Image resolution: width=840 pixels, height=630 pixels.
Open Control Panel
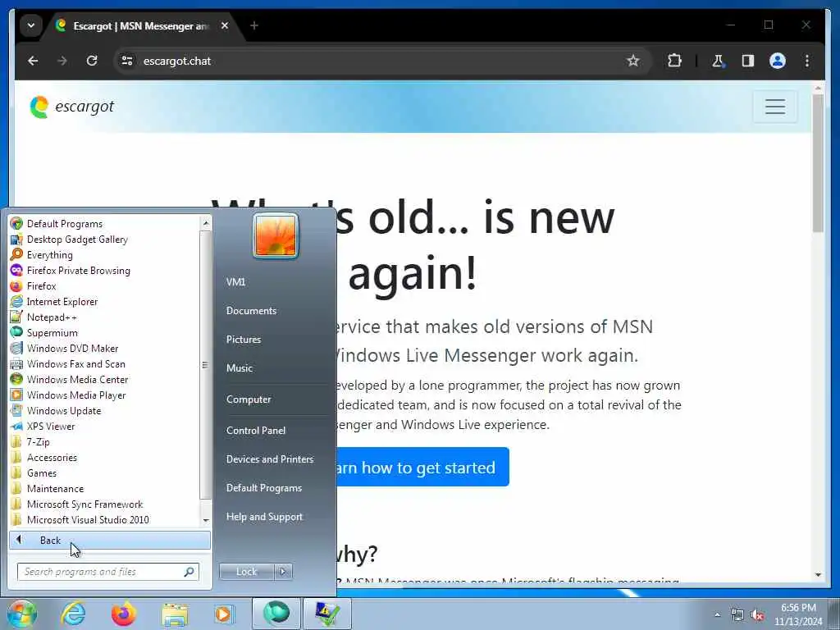256,430
